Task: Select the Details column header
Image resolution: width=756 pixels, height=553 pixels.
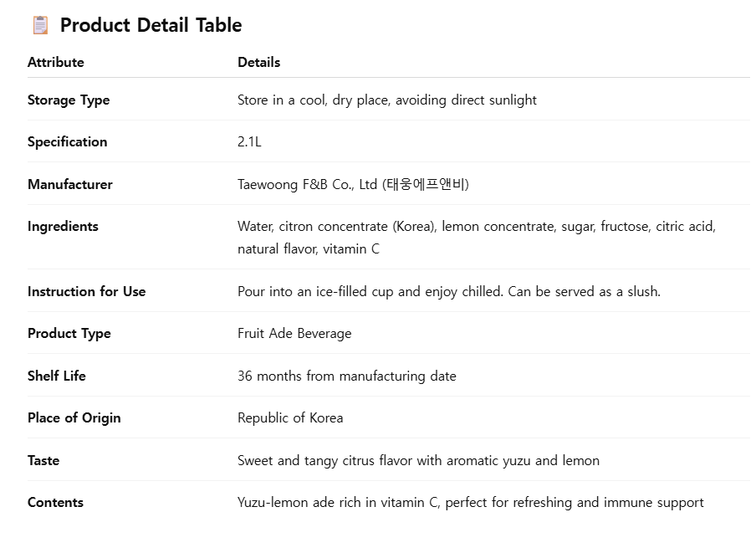Action: coord(259,62)
